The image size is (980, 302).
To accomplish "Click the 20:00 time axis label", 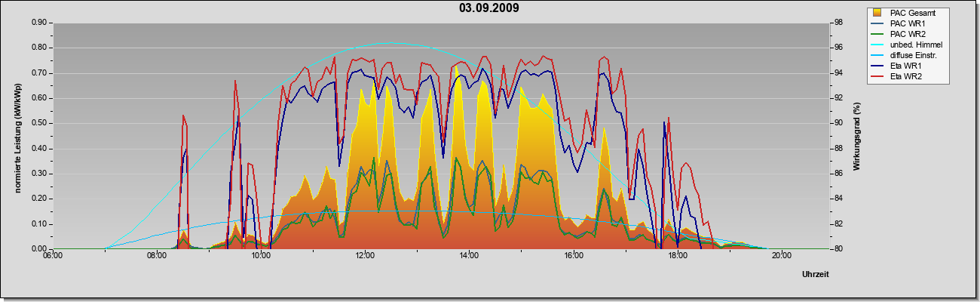I will pyautogui.click(x=781, y=254).
